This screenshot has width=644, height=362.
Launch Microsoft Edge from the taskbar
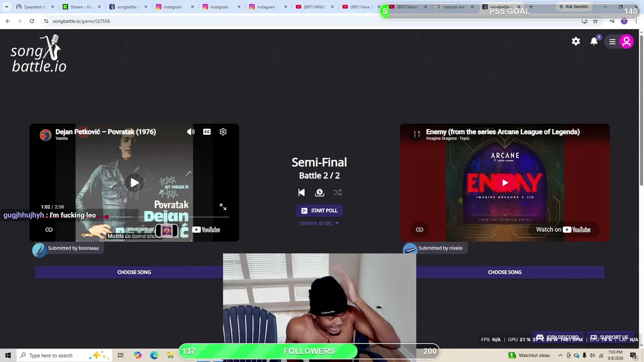point(154,355)
